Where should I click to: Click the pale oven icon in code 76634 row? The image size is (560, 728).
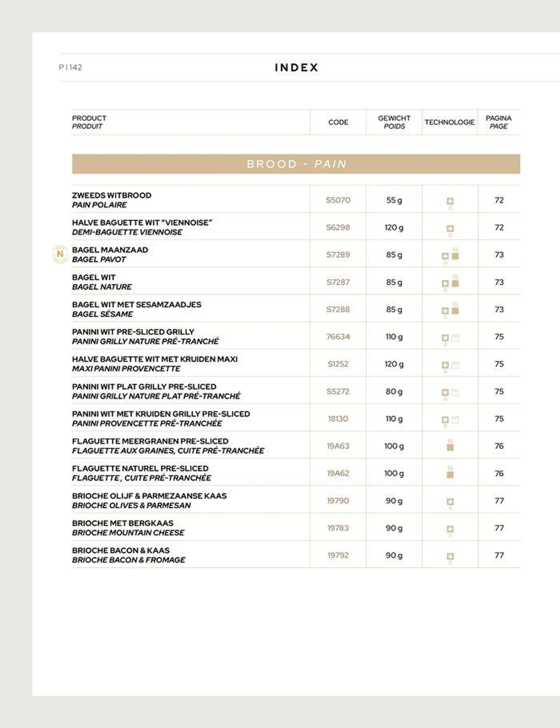[455, 338]
